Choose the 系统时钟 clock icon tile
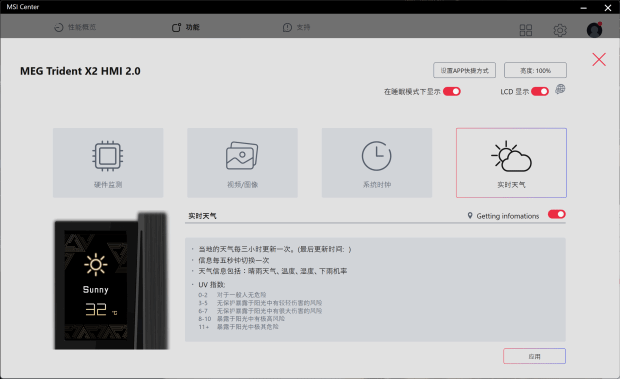This screenshot has height=379, width=620. pyautogui.click(x=376, y=162)
